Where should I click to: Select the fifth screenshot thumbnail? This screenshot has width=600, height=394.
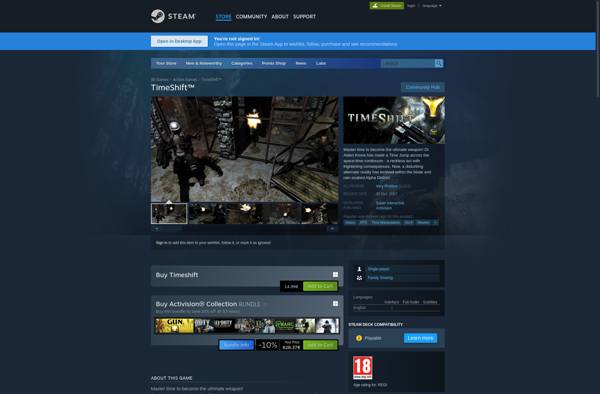[320, 213]
